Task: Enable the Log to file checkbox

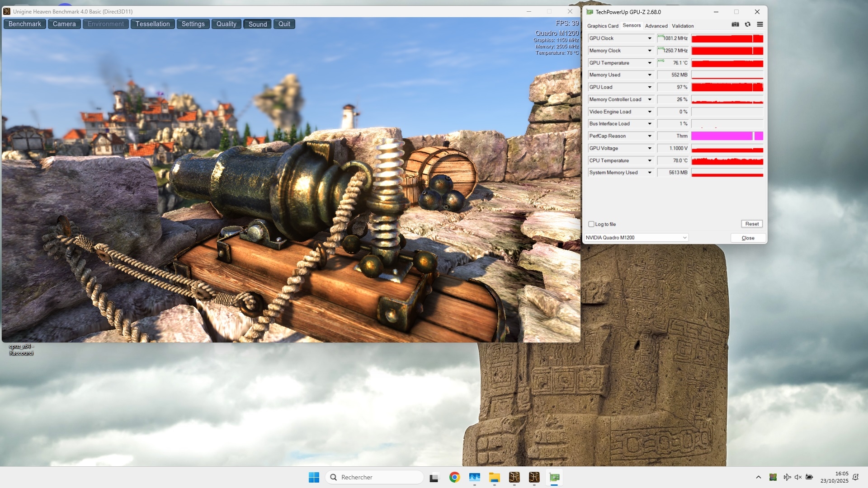Action: click(x=591, y=224)
